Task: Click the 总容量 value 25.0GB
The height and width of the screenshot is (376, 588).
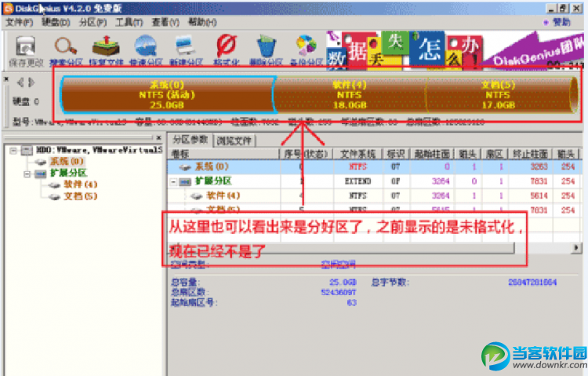Action: (343, 283)
